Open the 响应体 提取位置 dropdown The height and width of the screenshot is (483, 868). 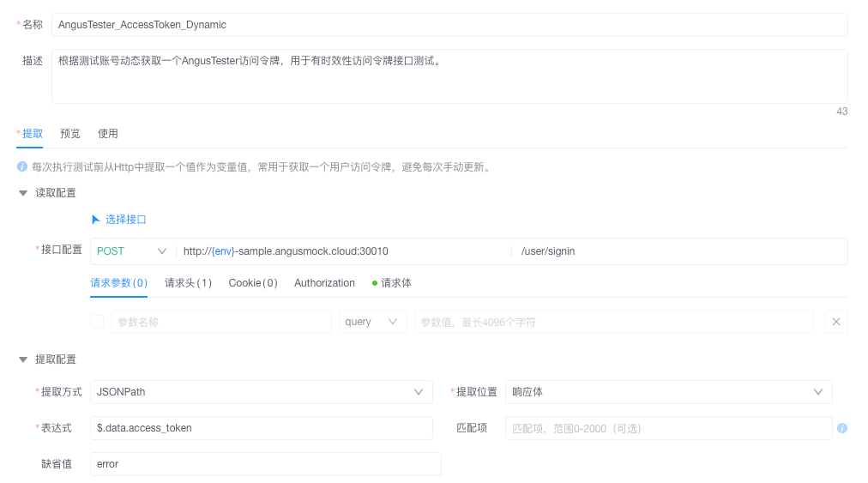point(669,392)
